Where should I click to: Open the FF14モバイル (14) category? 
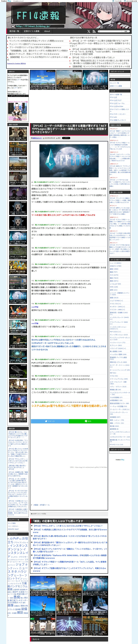click(117, 444)
